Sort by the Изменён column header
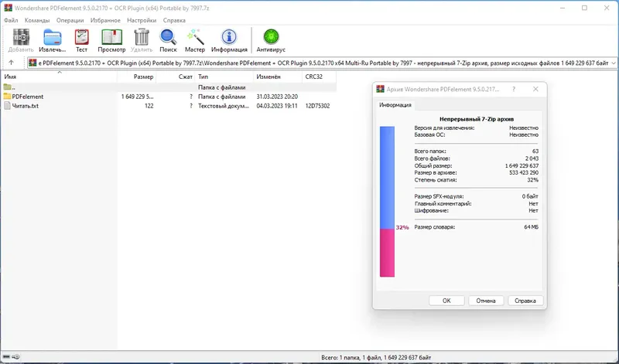 (278, 77)
